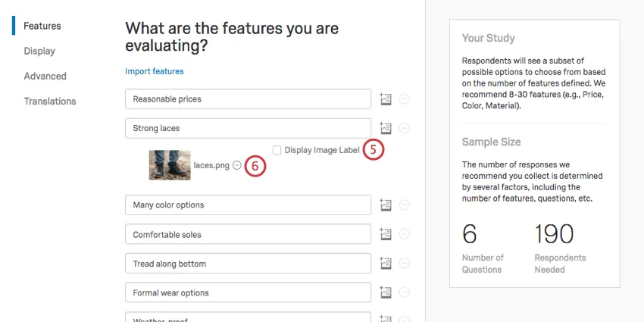Click the laces.png thumbnail image

point(170,165)
